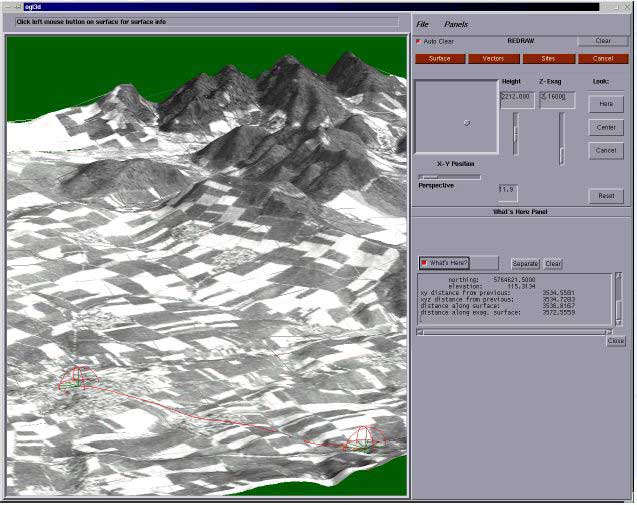This screenshot has height=505, width=637.
Task: Click in the Height value field
Action: point(517,100)
